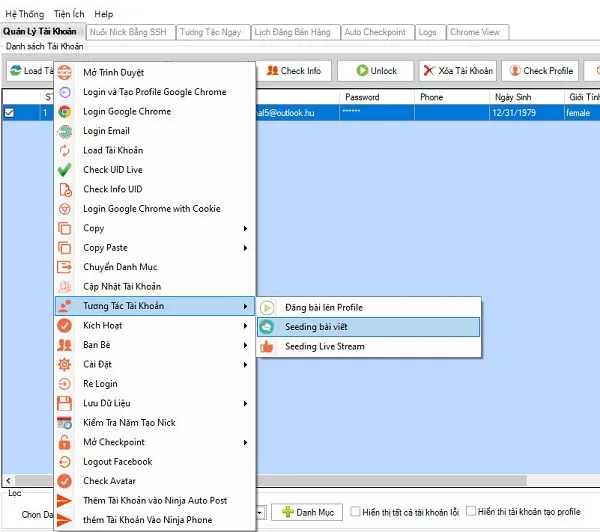Click the Lưu Dữ Liệu save disk icon

coord(65,404)
